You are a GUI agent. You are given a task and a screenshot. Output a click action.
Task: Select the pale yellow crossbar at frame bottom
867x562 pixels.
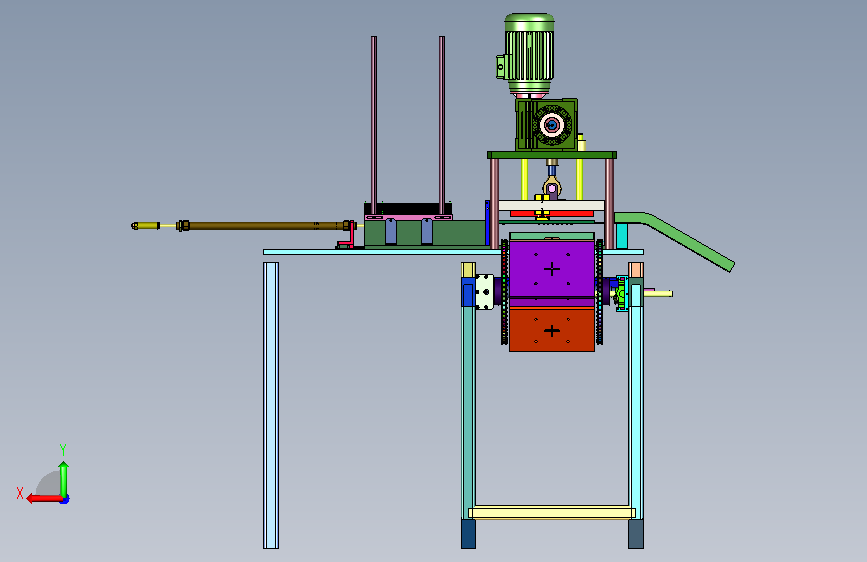point(552,513)
